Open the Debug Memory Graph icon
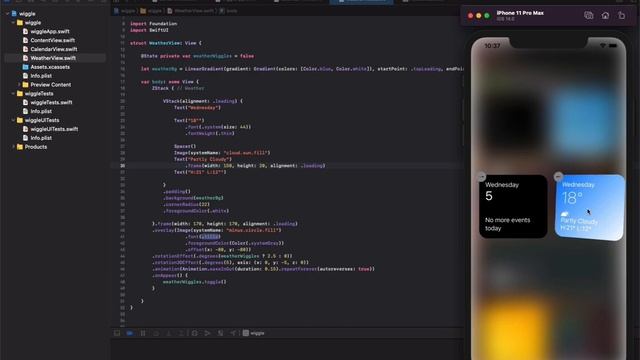 pyautogui.click(x=207, y=333)
